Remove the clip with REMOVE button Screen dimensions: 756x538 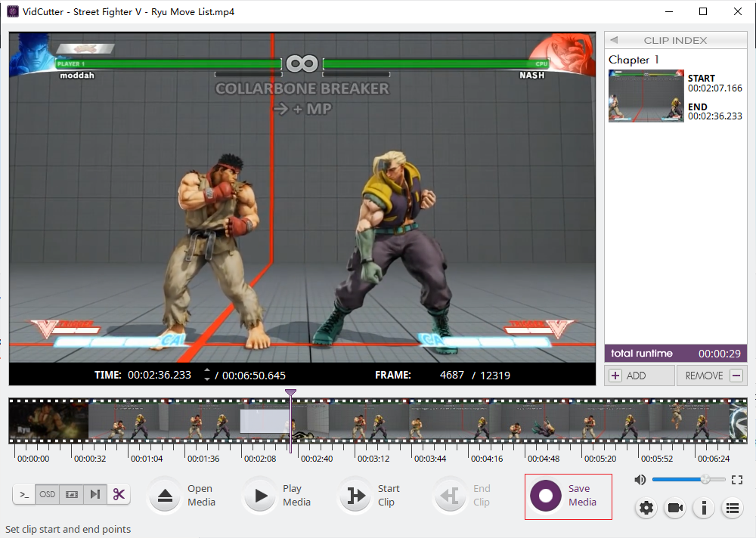coord(711,376)
